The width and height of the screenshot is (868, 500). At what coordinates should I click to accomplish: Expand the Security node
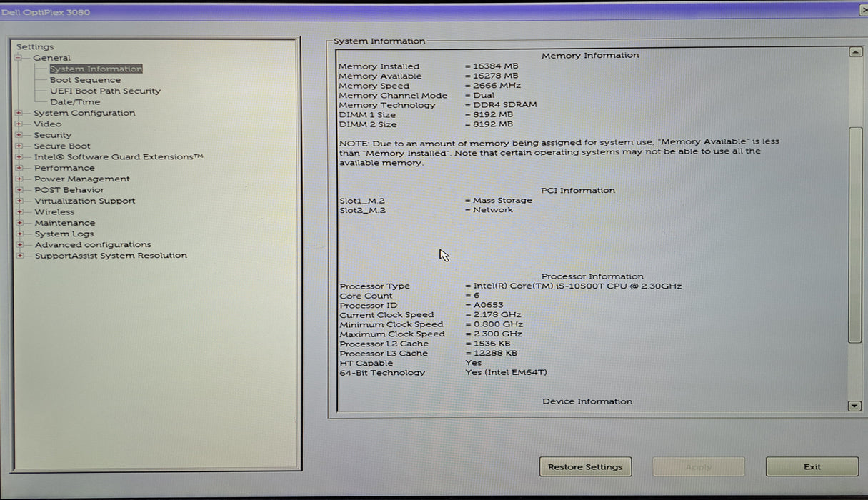point(19,135)
